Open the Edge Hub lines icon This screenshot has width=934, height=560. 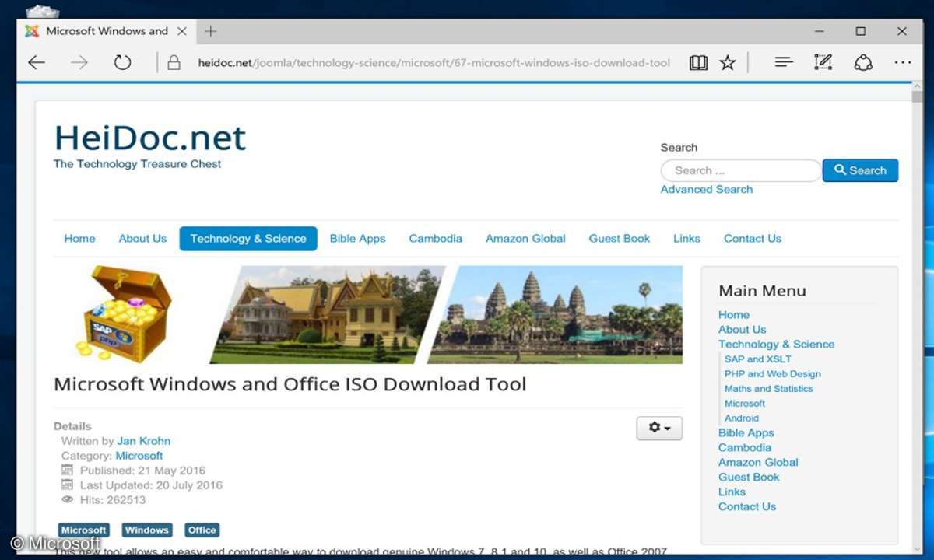coord(784,62)
